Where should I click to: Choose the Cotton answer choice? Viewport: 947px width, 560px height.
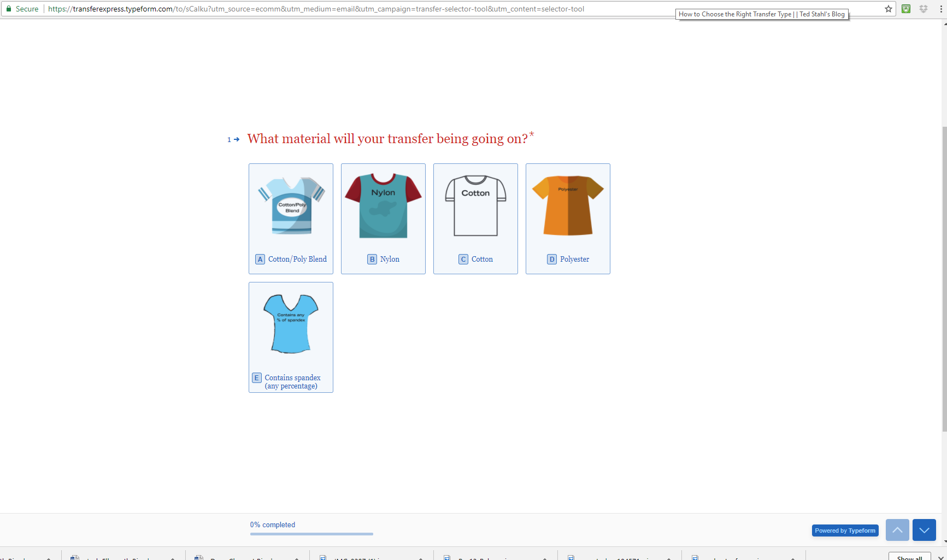pos(475,219)
